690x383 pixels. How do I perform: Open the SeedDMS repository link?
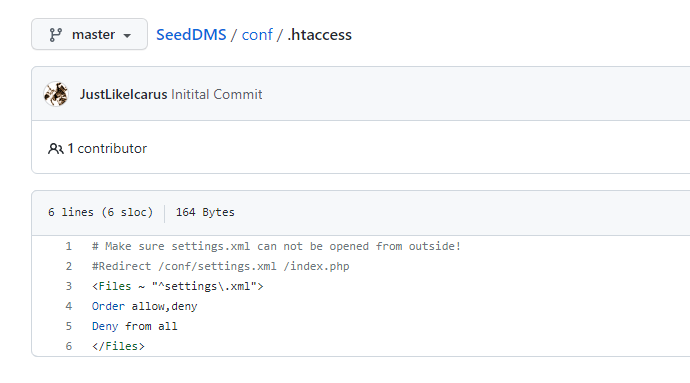pos(191,35)
